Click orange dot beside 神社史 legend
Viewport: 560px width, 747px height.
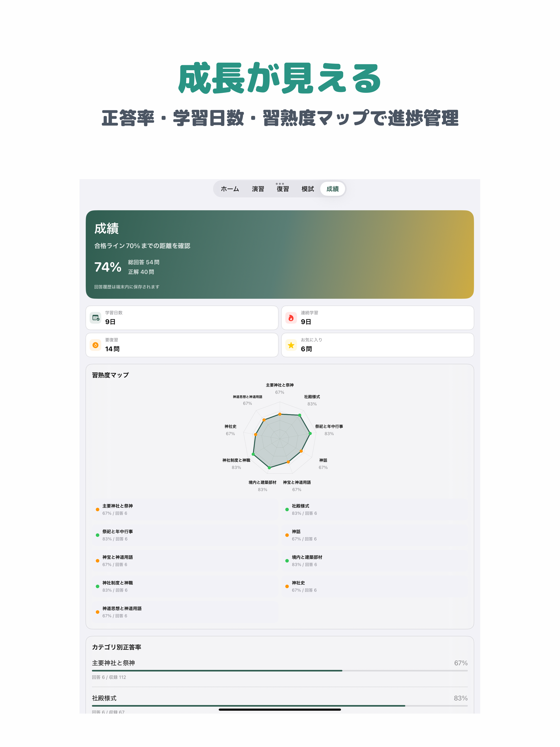[x=287, y=587]
